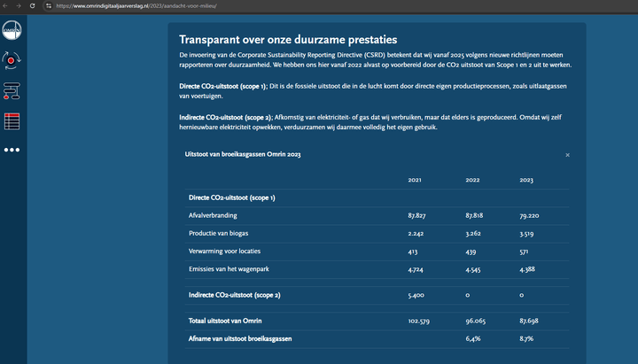This screenshot has width=638, height=364.
Task: Click the Omrin logo in the sidebar
Action: pos(12,30)
